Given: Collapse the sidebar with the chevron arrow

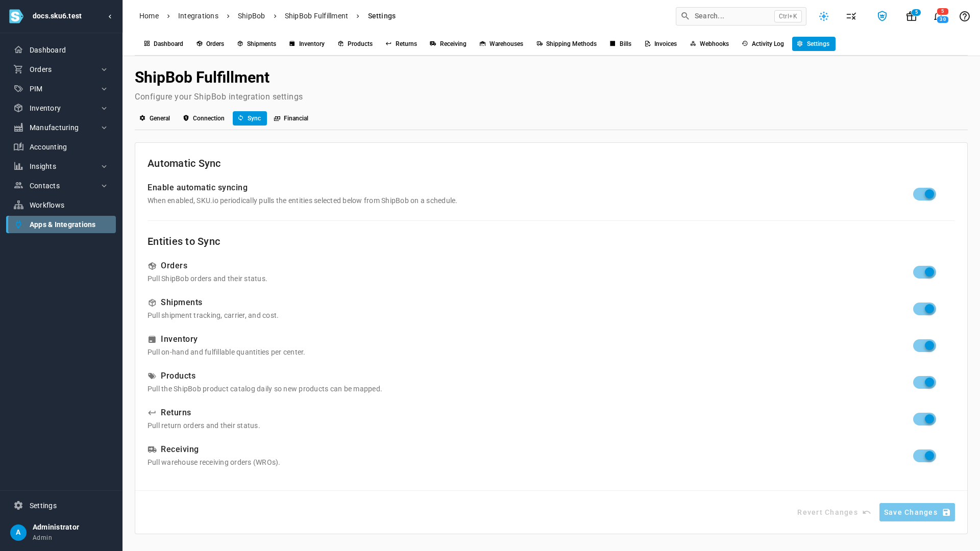Looking at the screenshot, I should [110, 16].
